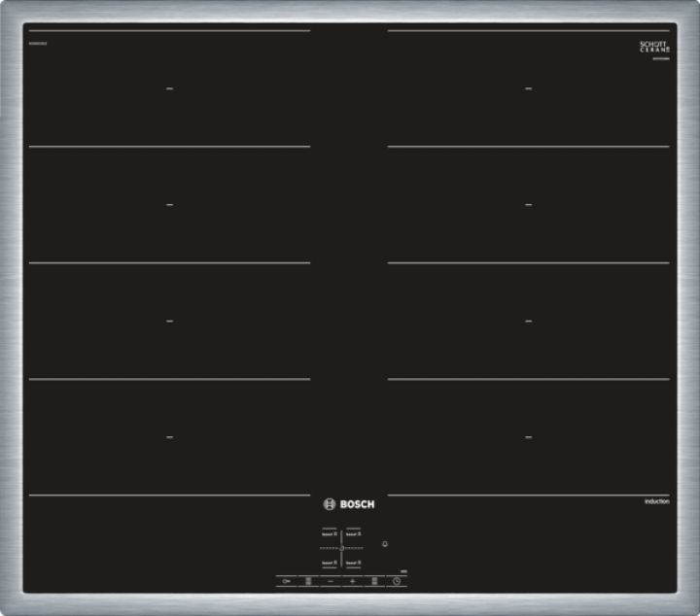Viewport: 700px width, 616px height.
Task: Tap the right flex zone icon next to the clock
Action: (374, 581)
